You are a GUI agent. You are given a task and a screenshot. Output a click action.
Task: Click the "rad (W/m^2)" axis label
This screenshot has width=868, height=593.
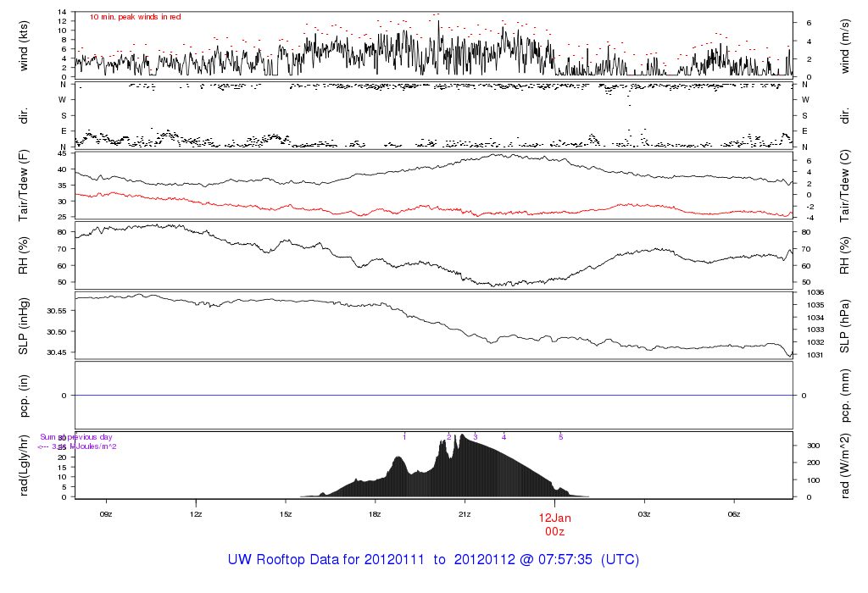pyautogui.click(x=844, y=464)
